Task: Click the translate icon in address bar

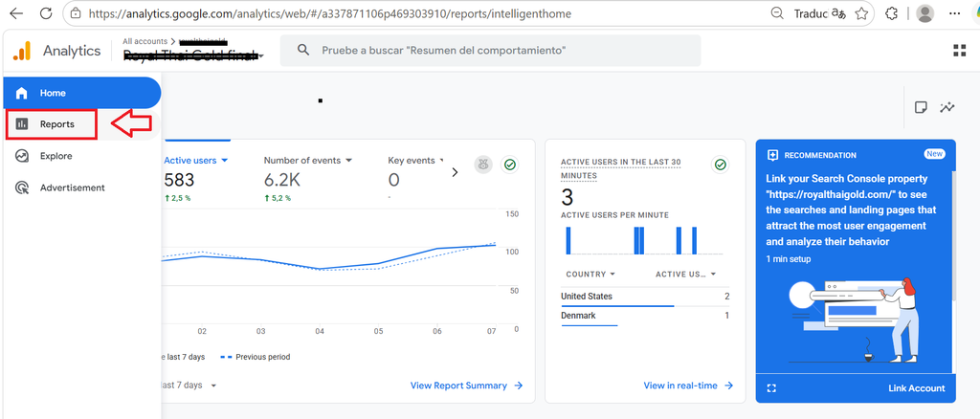Action: click(x=838, y=13)
